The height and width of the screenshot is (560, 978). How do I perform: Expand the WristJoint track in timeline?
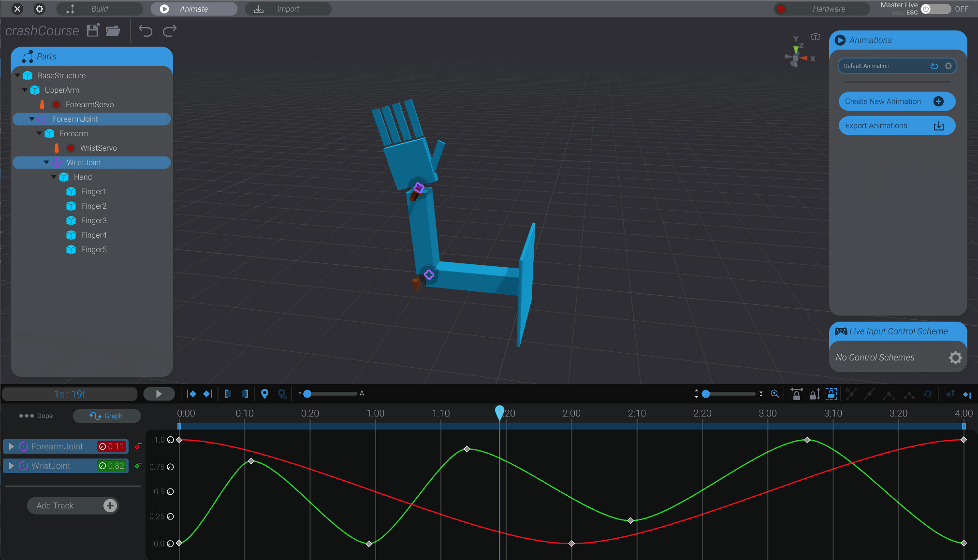pyautogui.click(x=12, y=466)
